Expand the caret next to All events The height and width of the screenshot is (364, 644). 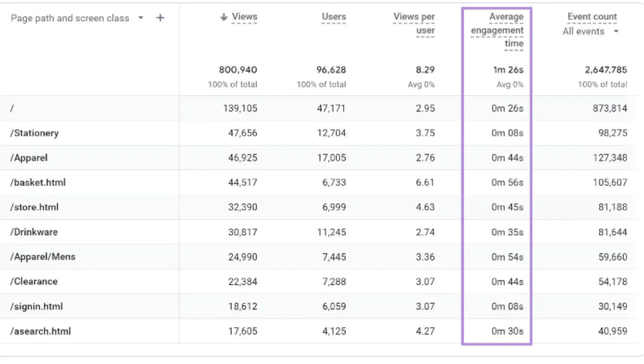click(x=616, y=31)
